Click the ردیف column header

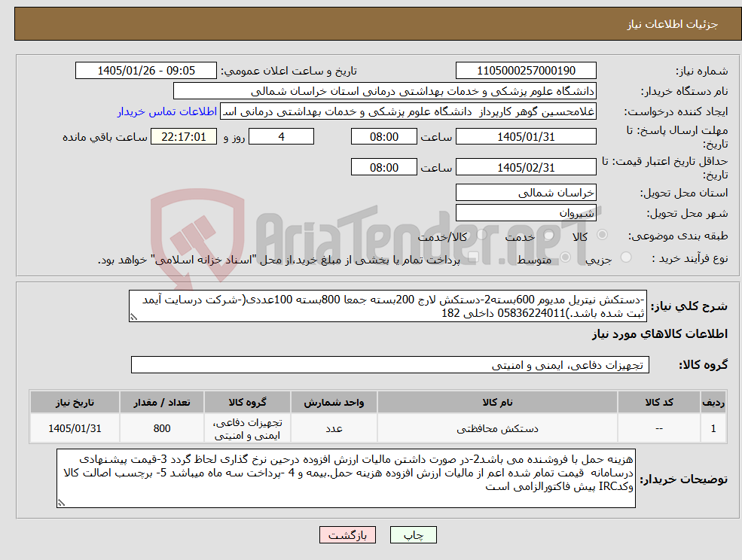pyautogui.click(x=713, y=403)
